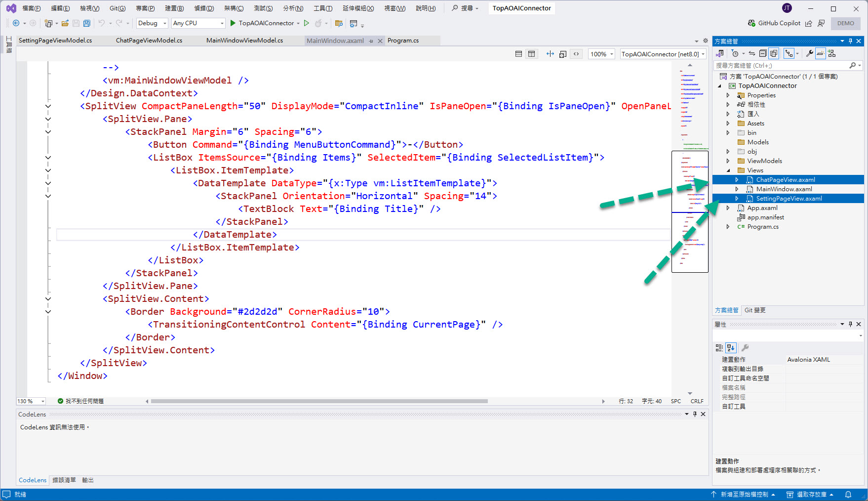Toggle the XAML-only view code icon
The width and height of the screenshot is (868, 501).
pos(576,54)
